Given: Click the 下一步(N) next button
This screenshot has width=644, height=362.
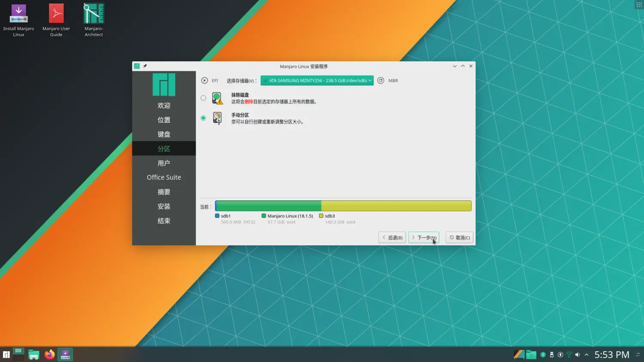Looking at the screenshot, I should (x=424, y=238).
